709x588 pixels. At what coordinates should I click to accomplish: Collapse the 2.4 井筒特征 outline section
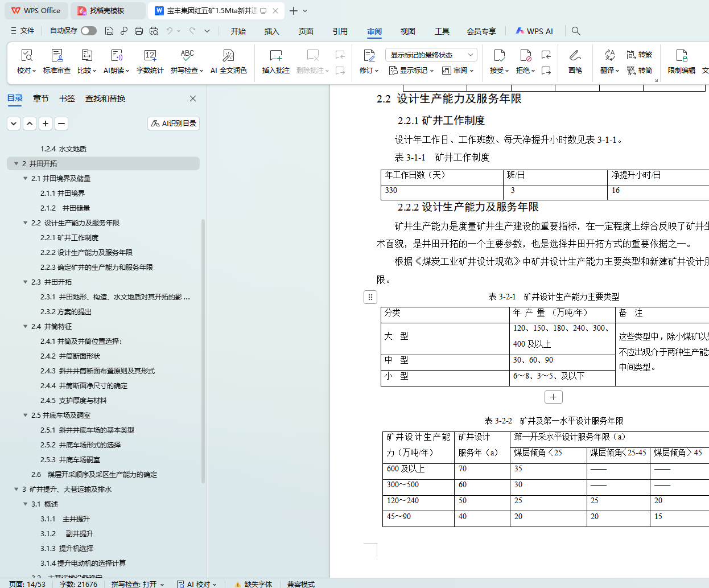point(25,327)
